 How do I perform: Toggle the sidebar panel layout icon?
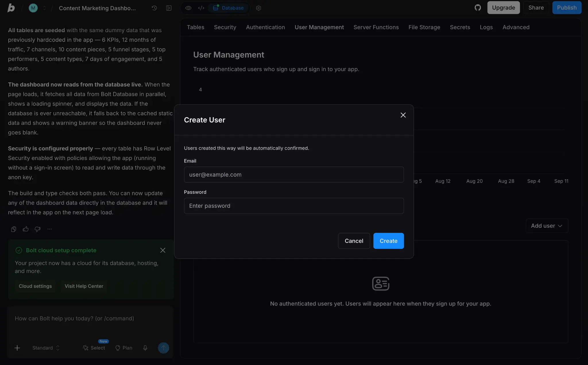coord(169,8)
